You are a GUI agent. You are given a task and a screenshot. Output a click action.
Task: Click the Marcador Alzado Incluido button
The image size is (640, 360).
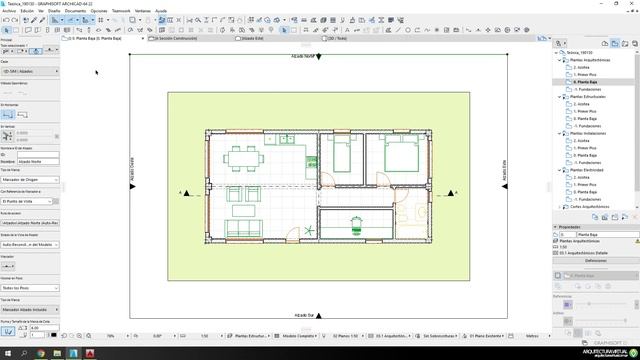point(30,309)
